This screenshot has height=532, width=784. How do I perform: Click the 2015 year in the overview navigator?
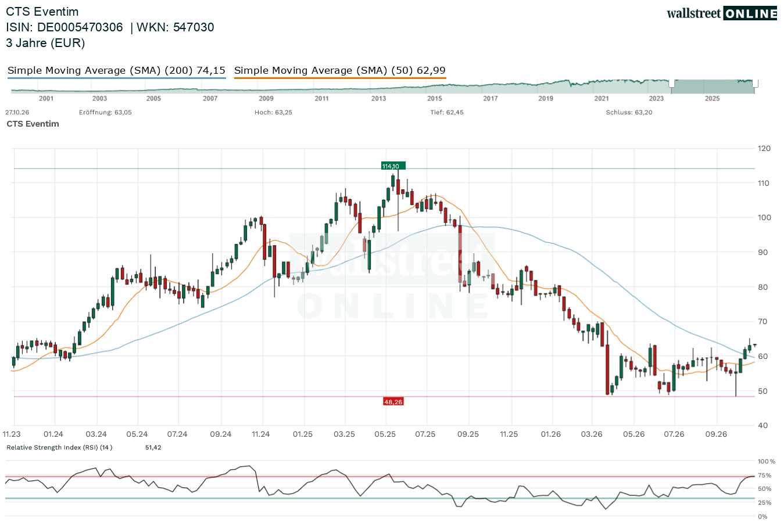tap(435, 99)
